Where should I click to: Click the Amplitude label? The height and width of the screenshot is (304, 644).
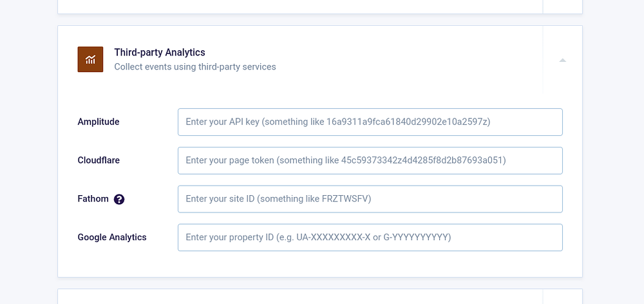point(99,122)
